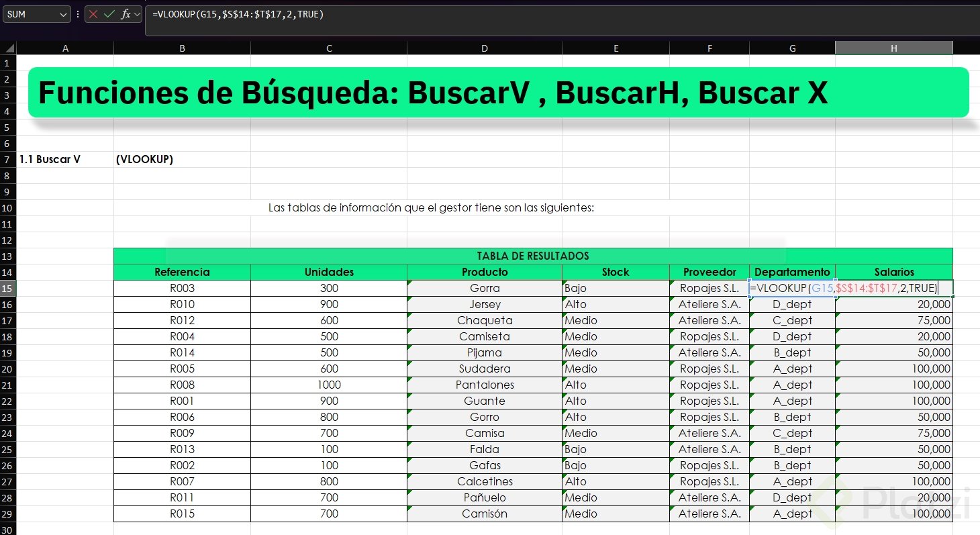Click the 'Las tablas de información' description text
This screenshot has height=535, width=980.
click(x=432, y=207)
